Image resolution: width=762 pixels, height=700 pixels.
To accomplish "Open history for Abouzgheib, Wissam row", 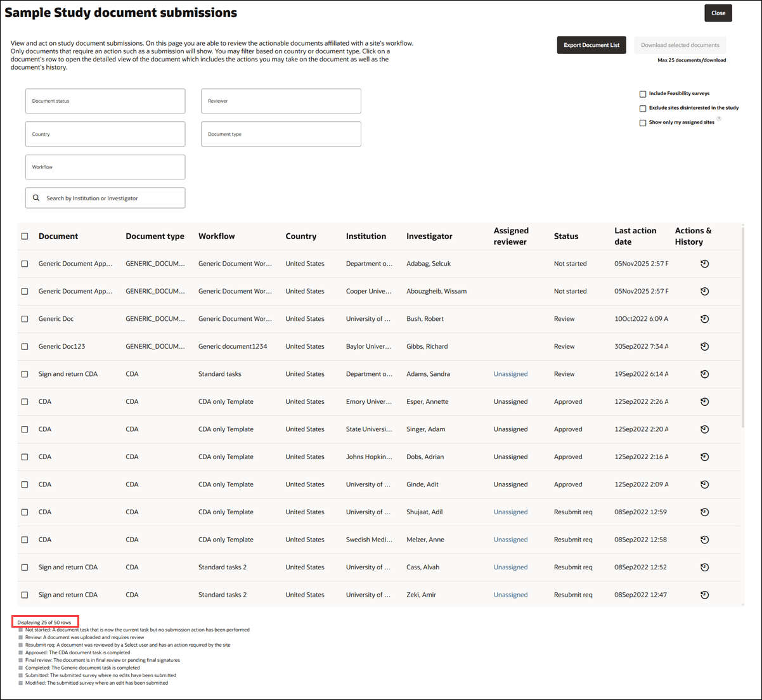I will point(704,292).
